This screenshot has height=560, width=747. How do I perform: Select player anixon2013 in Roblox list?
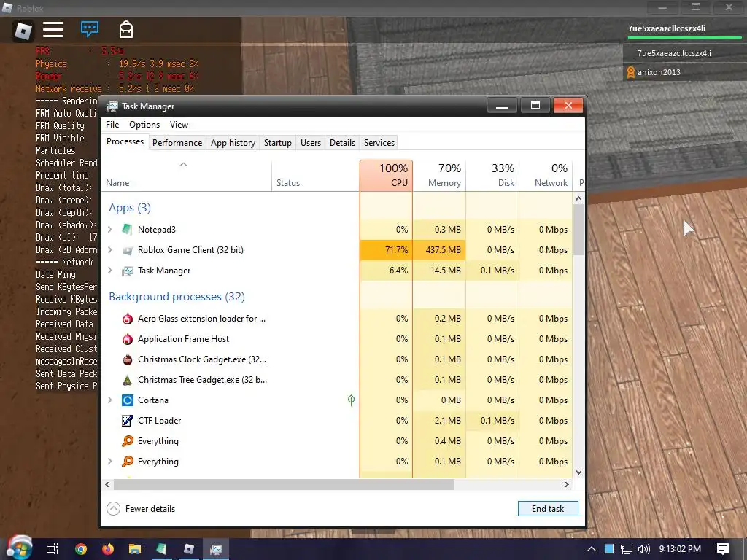click(685, 72)
